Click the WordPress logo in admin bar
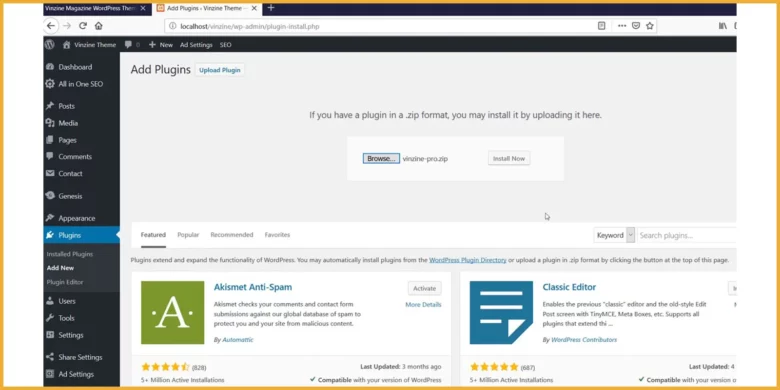Screen dimensions: 780x390 [x=49, y=44]
